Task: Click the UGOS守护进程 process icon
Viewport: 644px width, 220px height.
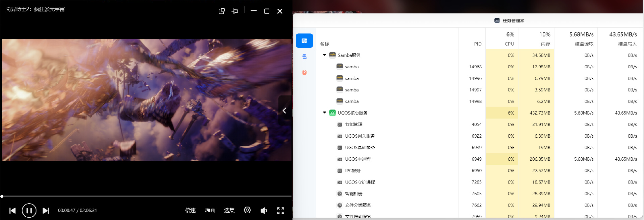Action: (339, 182)
